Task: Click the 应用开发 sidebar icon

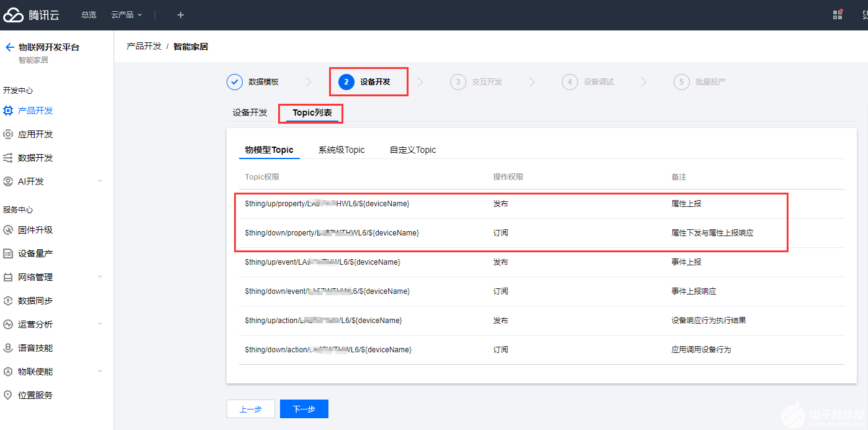Action: coord(8,134)
